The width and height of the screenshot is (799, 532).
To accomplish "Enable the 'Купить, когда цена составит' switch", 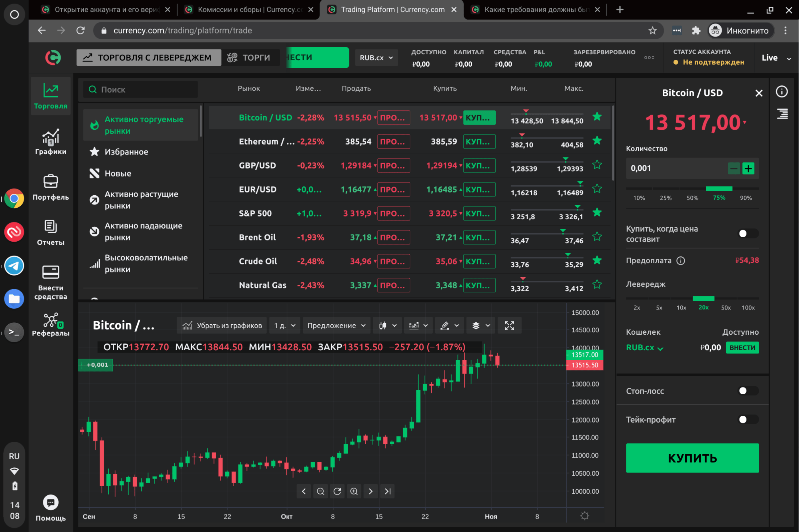I will [748, 234].
